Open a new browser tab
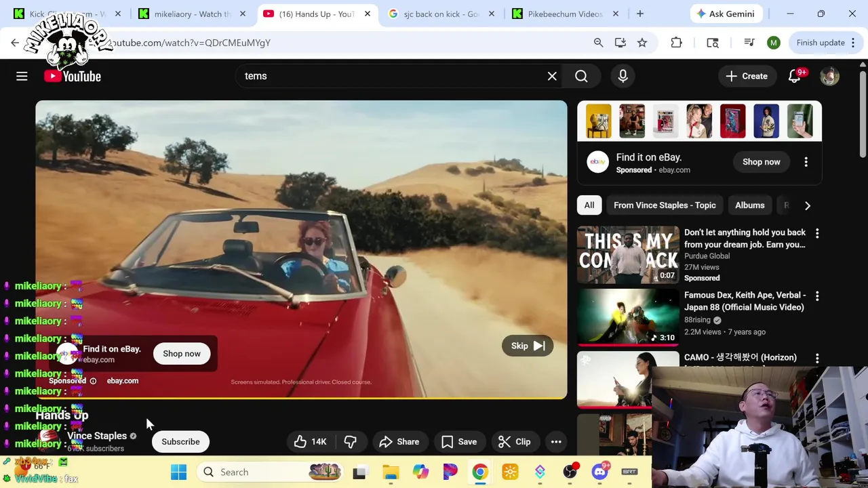 point(639,14)
